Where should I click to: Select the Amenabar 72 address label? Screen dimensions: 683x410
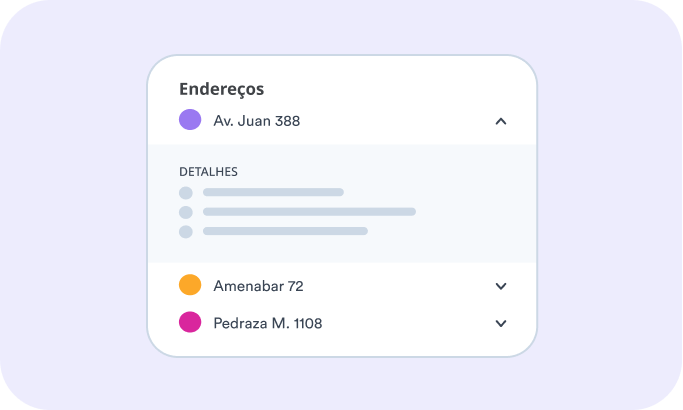pos(258,286)
